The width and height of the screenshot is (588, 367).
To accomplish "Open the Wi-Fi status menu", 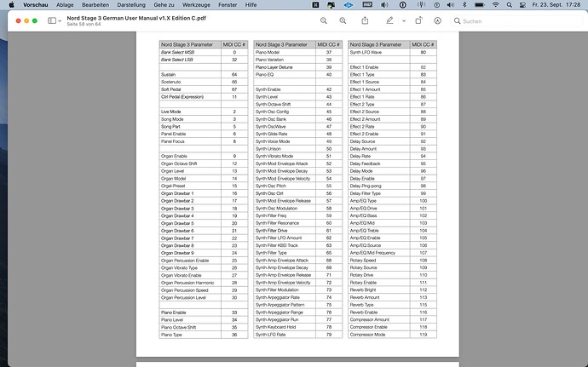I will pos(496,5).
